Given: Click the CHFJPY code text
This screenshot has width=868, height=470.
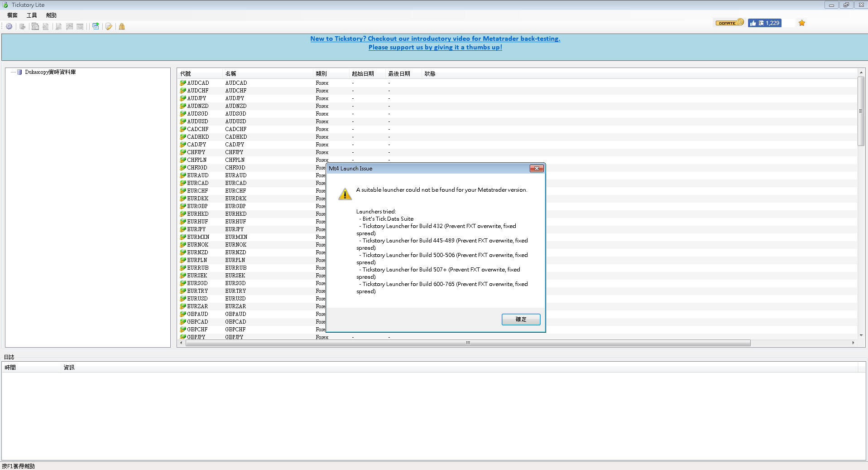Looking at the screenshot, I should click(196, 152).
